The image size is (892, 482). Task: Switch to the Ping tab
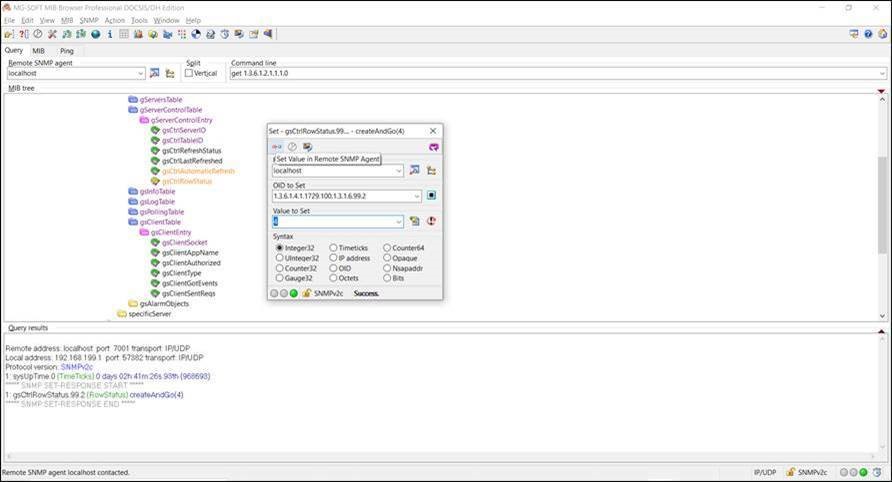(66, 50)
